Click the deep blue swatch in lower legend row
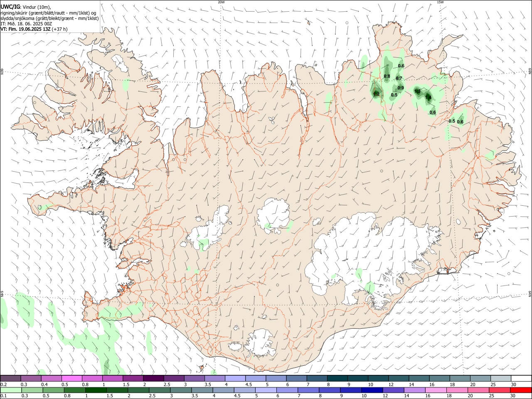 371,390
